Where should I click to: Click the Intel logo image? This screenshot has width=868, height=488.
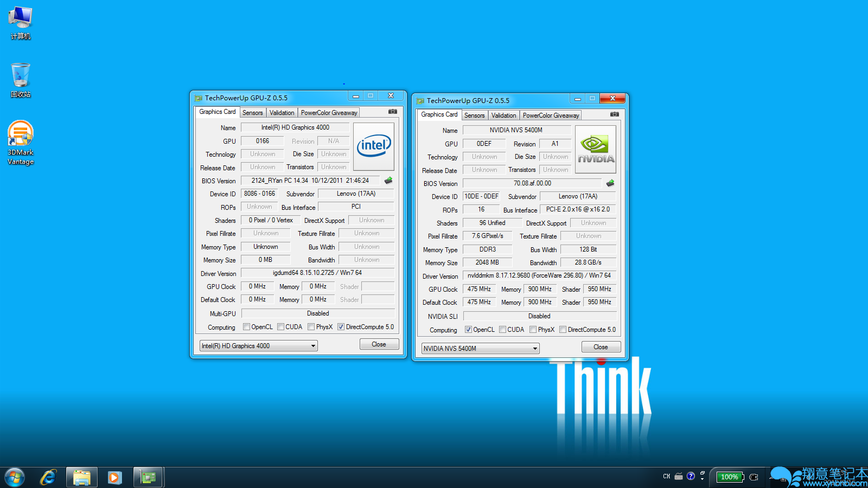click(373, 146)
